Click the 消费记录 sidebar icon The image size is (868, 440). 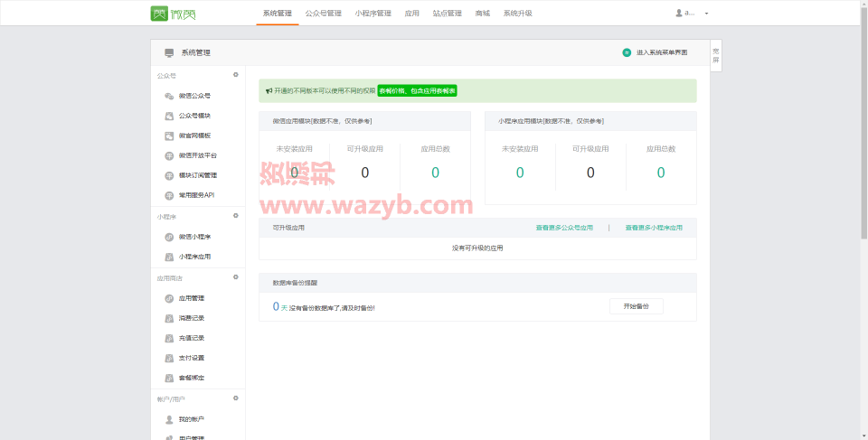(169, 319)
